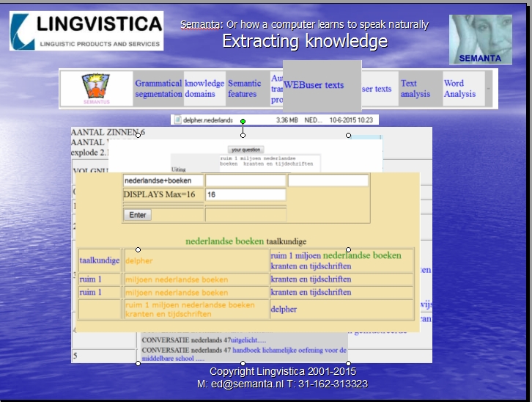Click the DISPLAYS Max=16 label
Viewport: 532px width, 402px height.
(159, 194)
